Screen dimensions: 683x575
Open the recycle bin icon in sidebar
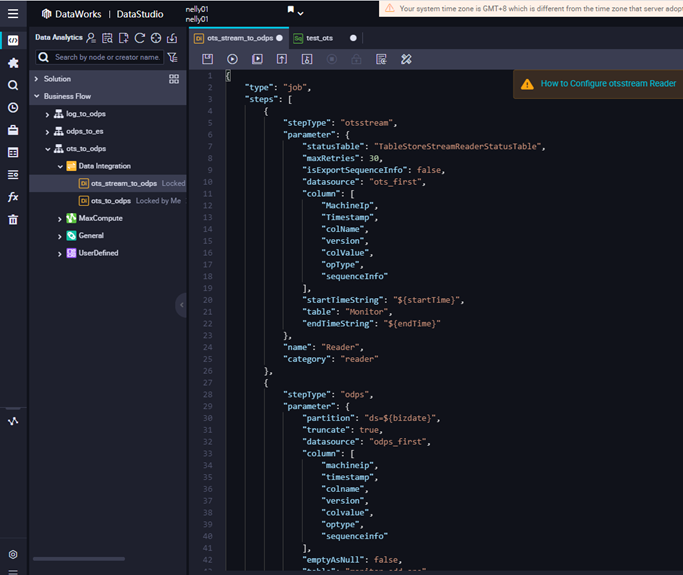13,220
